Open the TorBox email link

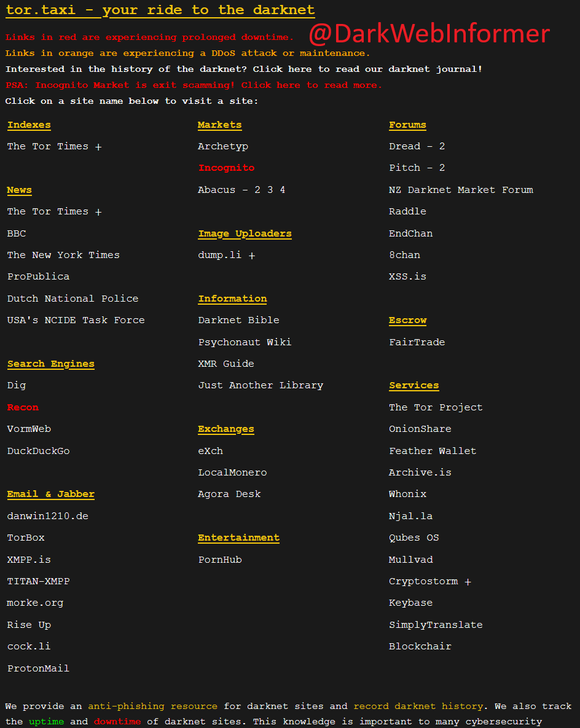point(26,538)
